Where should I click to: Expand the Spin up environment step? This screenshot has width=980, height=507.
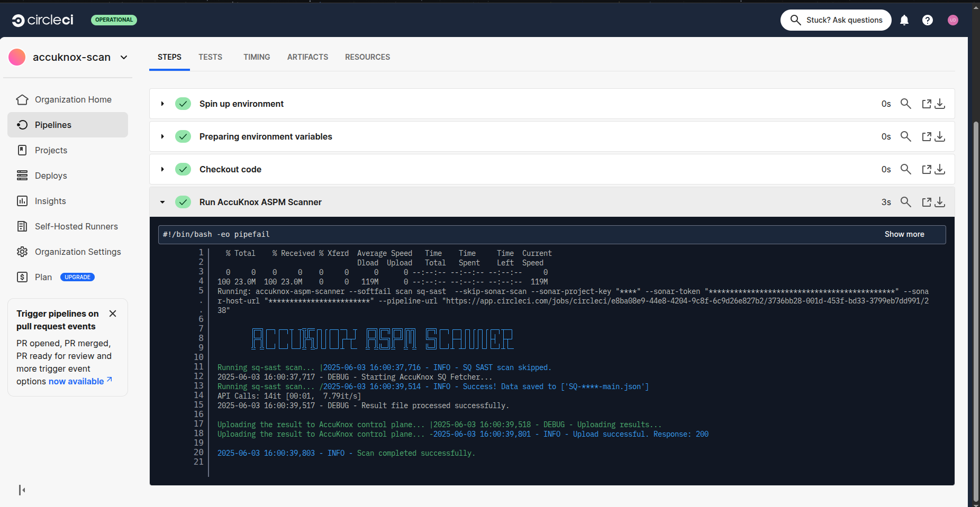[162, 104]
